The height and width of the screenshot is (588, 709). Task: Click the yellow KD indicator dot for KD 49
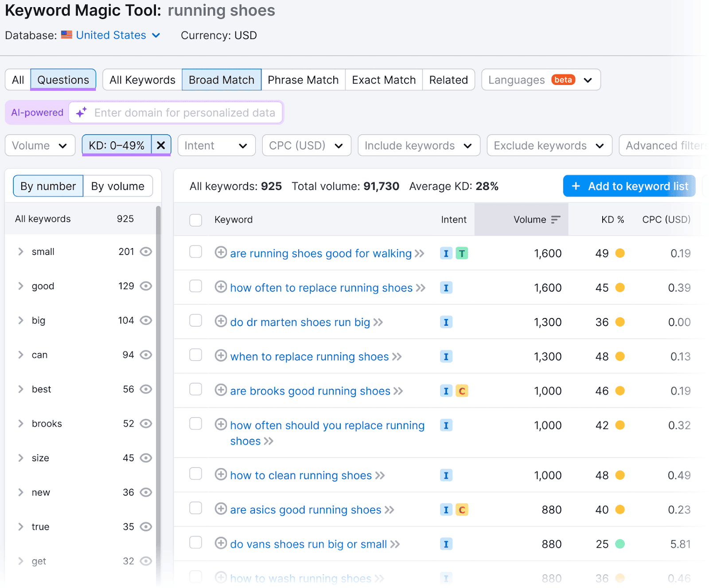(620, 253)
